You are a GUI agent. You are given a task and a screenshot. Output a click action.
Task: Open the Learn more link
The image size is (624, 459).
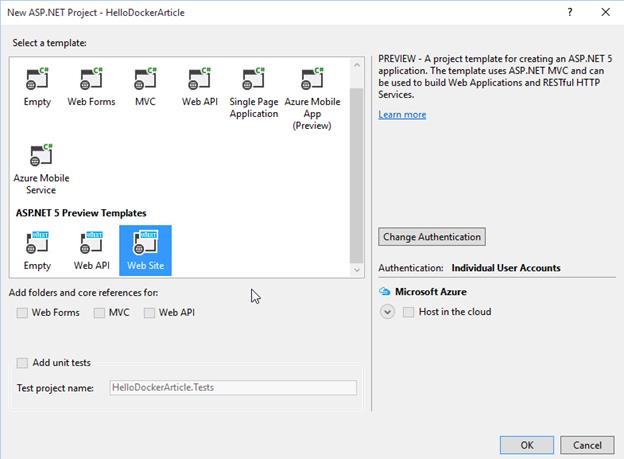(402, 115)
